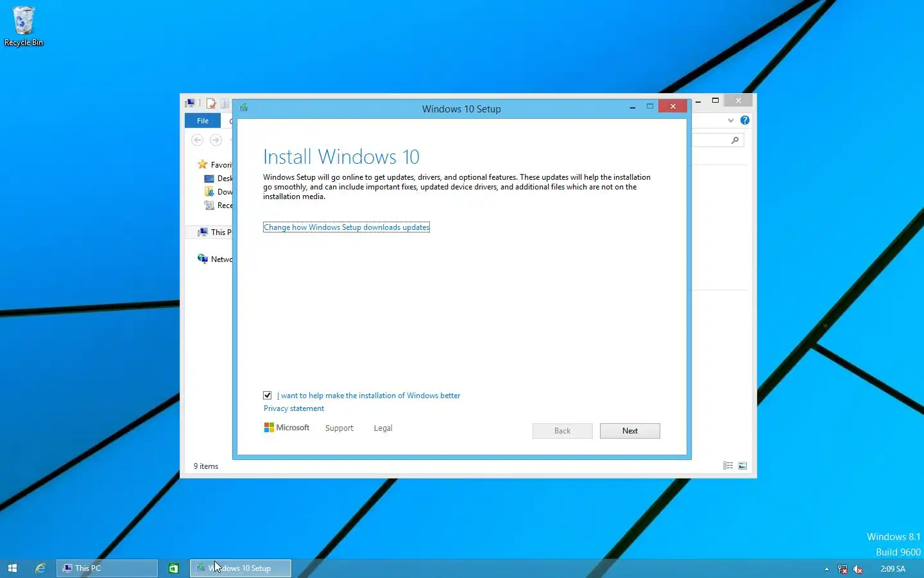Click the search magnifier in Explorer
Viewport: 924px width, 578px height.
click(x=735, y=140)
